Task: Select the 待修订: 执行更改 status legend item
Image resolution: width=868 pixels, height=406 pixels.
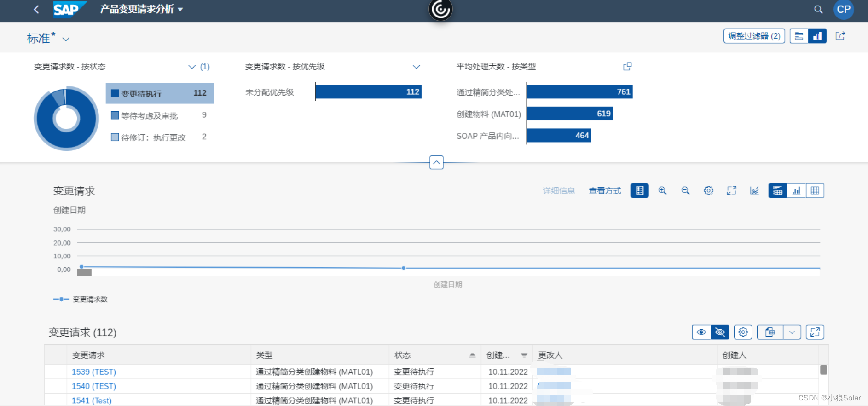Action: (x=160, y=137)
